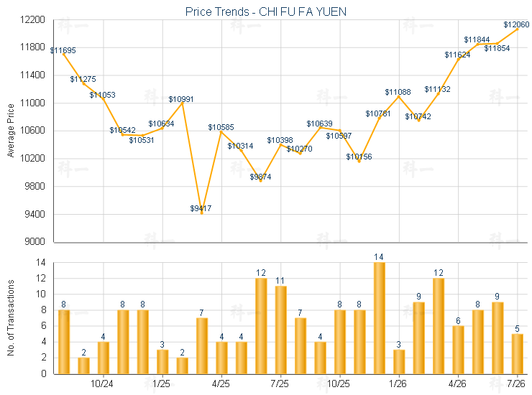This screenshot has height=395, width=532.
Task: Select the $11624 price data point
Action: (459, 60)
